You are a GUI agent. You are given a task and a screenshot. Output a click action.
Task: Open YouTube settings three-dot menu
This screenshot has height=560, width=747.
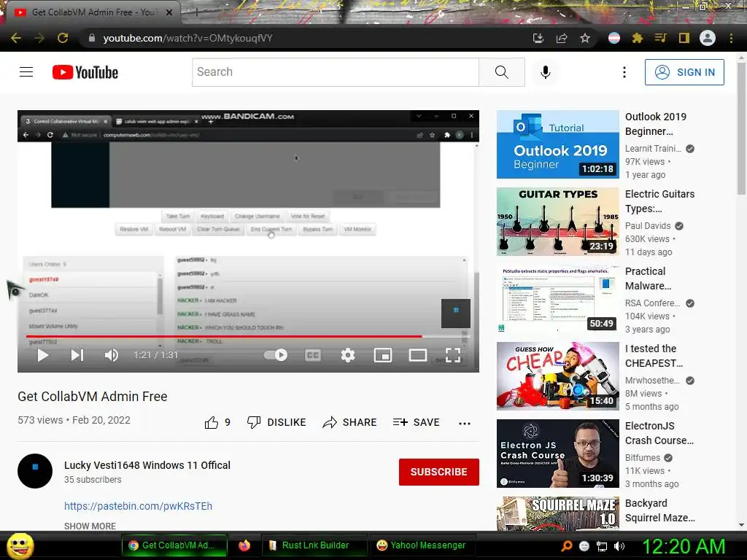click(x=624, y=72)
